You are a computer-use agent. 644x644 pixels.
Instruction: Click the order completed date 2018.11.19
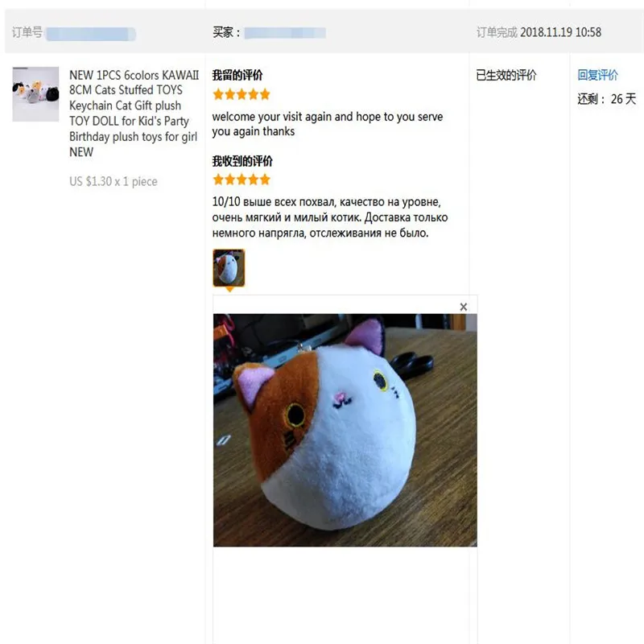pyautogui.click(x=560, y=32)
